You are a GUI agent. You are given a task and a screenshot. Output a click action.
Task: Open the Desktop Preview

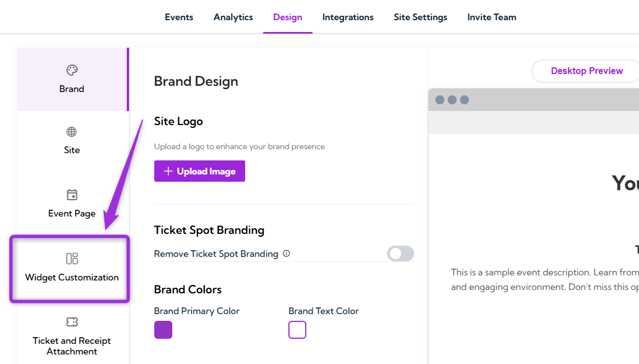point(586,71)
